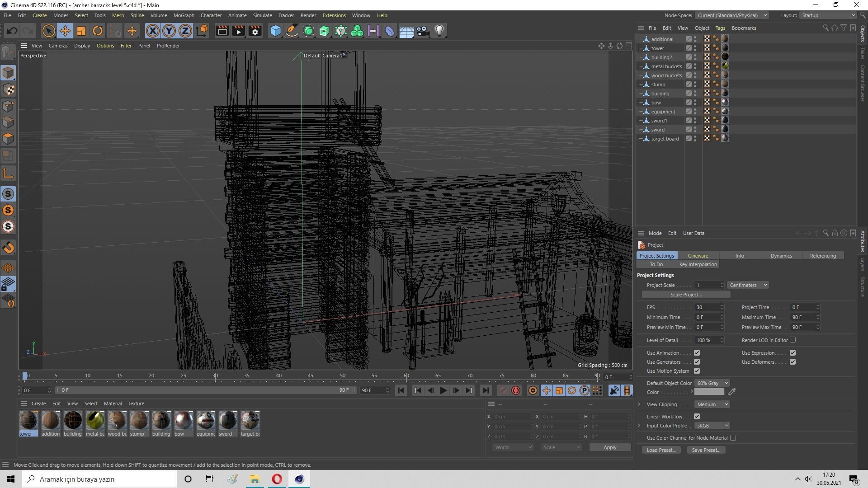The width and height of the screenshot is (868, 488).
Task: Enable Use Color Channel for Node Material
Action: pos(733,438)
